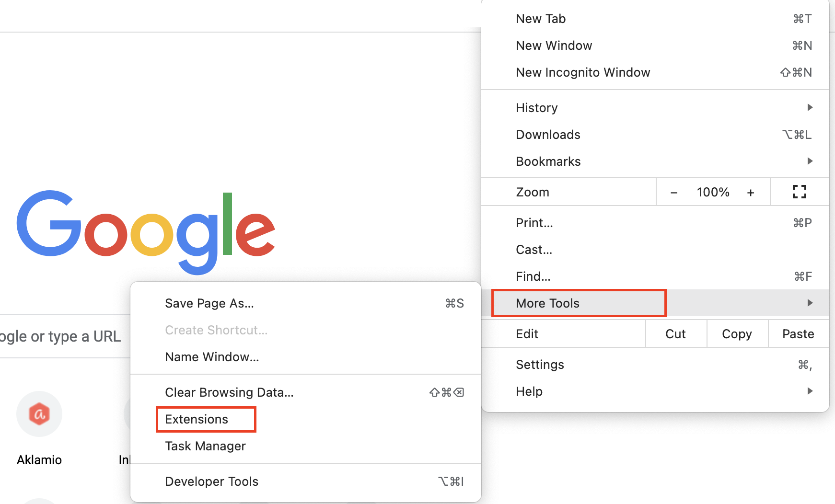The width and height of the screenshot is (835, 504).
Task: Expand the Bookmarks submenu arrow
Action: coord(810,161)
